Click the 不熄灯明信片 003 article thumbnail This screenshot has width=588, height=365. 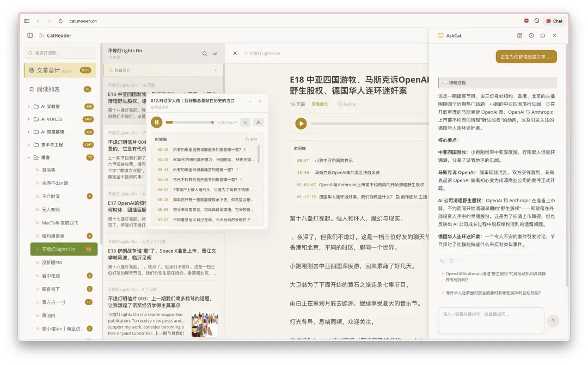point(204,324)
